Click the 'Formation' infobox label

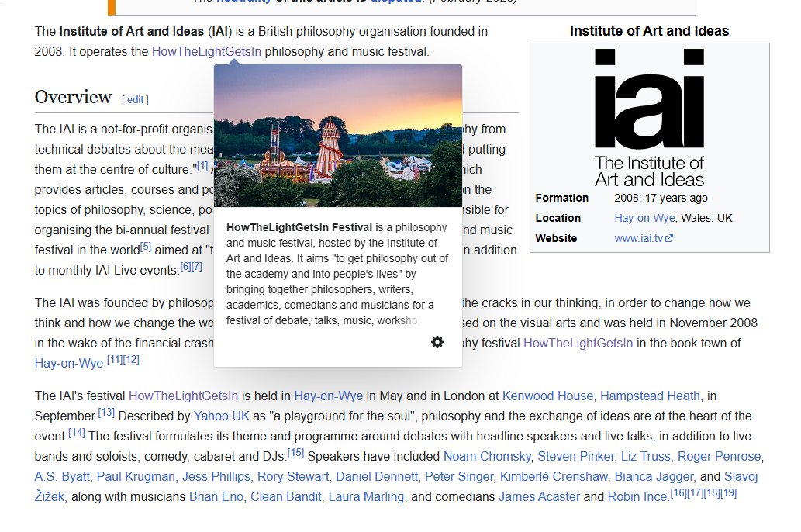click(562, 199)
